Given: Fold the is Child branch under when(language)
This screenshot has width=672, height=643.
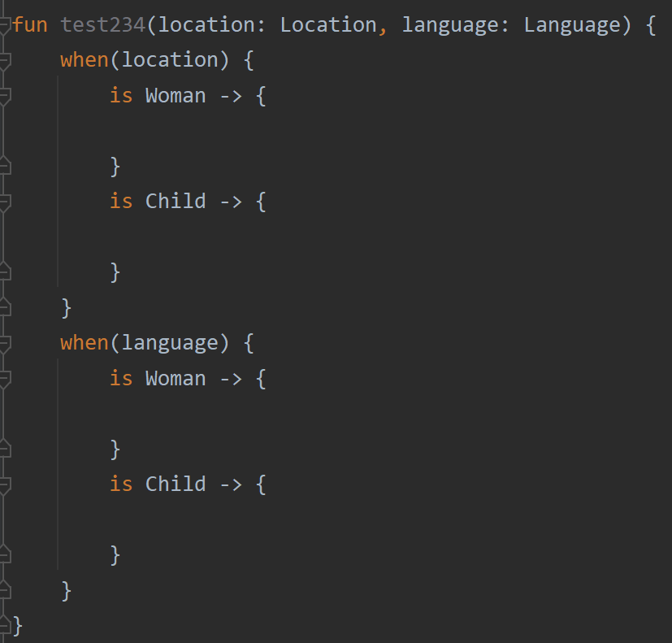Looking at the screenshot, I should tap(4, 484).
